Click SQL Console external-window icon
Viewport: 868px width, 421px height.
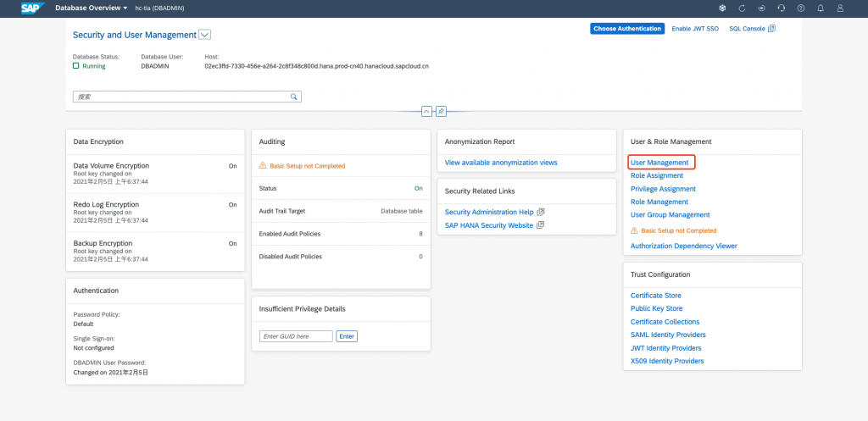click(x=771, y=28)
